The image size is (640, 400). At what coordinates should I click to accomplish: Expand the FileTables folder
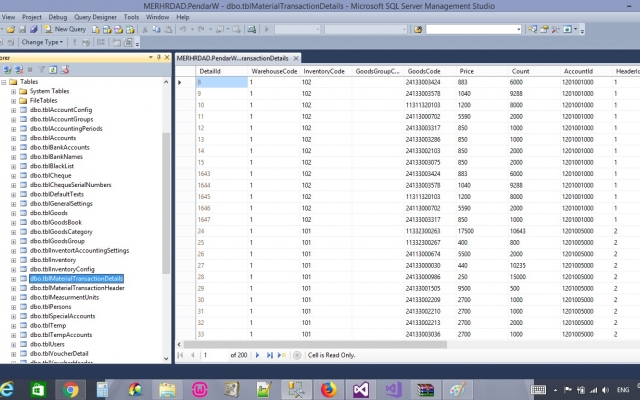(x=13, y=101)
